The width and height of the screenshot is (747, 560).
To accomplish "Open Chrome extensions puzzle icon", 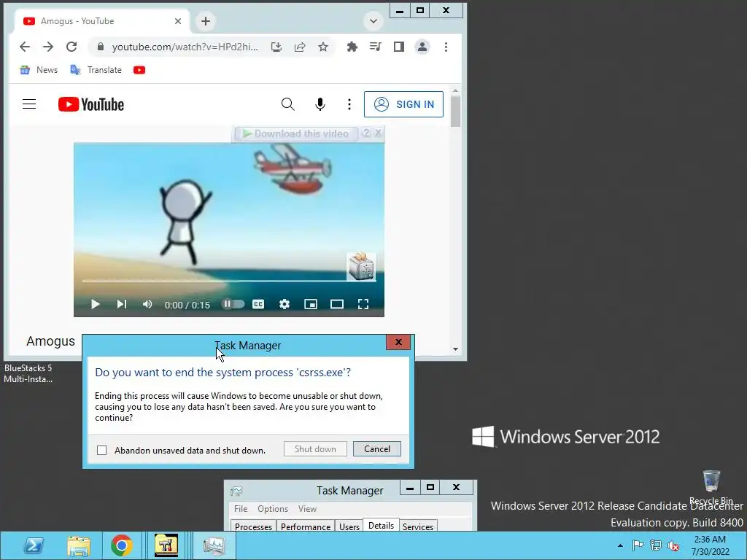I will 352,47.
